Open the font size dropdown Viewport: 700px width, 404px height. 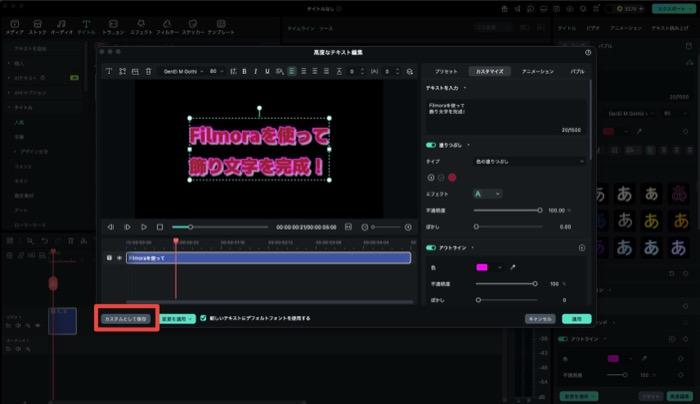(x=217, y=71)
